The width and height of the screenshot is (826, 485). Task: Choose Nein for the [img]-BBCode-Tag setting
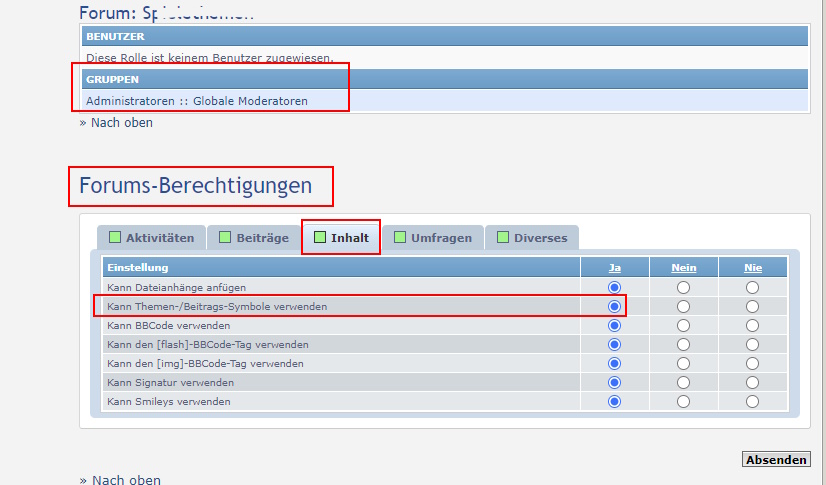coord(683,364)
